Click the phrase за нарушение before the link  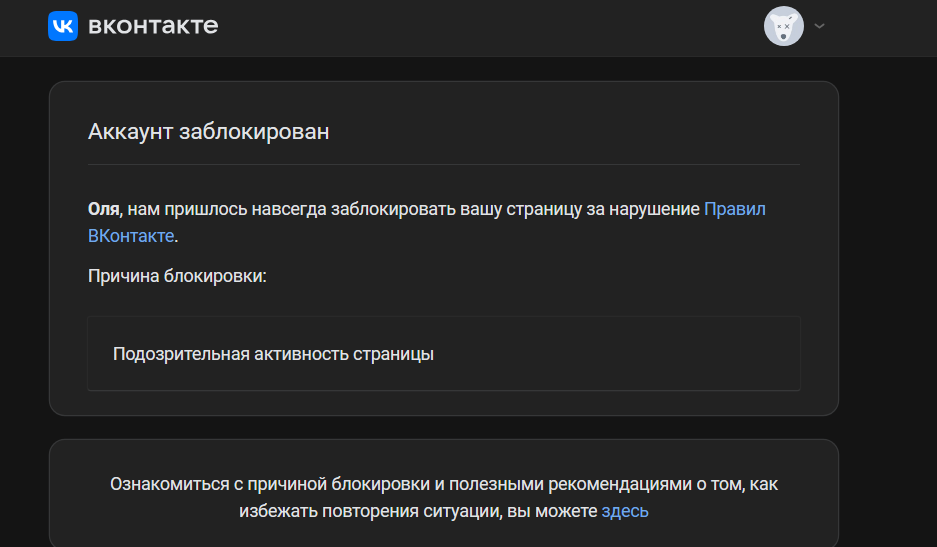(642, 209)
